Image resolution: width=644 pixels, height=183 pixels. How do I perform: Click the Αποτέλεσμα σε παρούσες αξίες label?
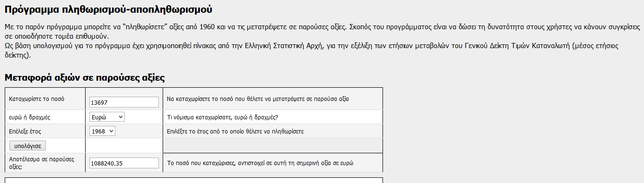[x=42, y=163]
